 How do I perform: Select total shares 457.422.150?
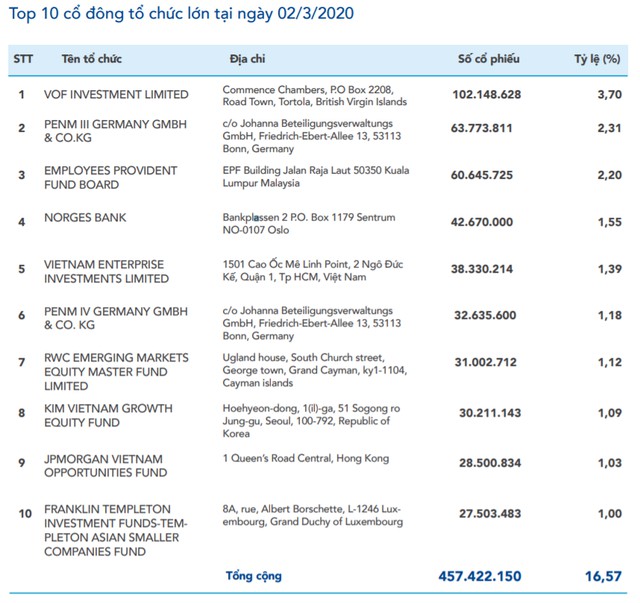[480, 576]
